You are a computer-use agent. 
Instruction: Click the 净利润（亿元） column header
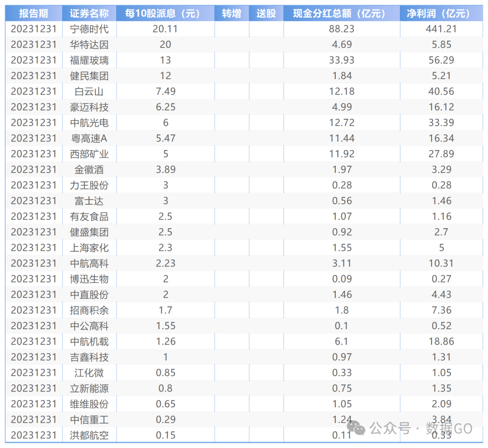[441, 14]
